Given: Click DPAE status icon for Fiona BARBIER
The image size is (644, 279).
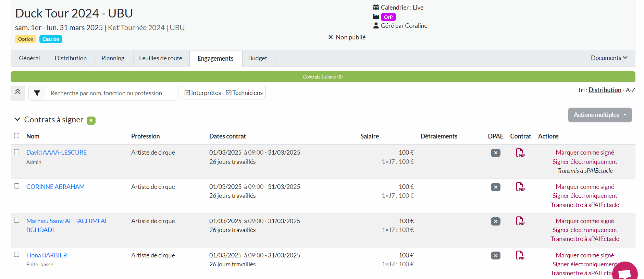Looking at the screenshot, I should tap(495, 256).
